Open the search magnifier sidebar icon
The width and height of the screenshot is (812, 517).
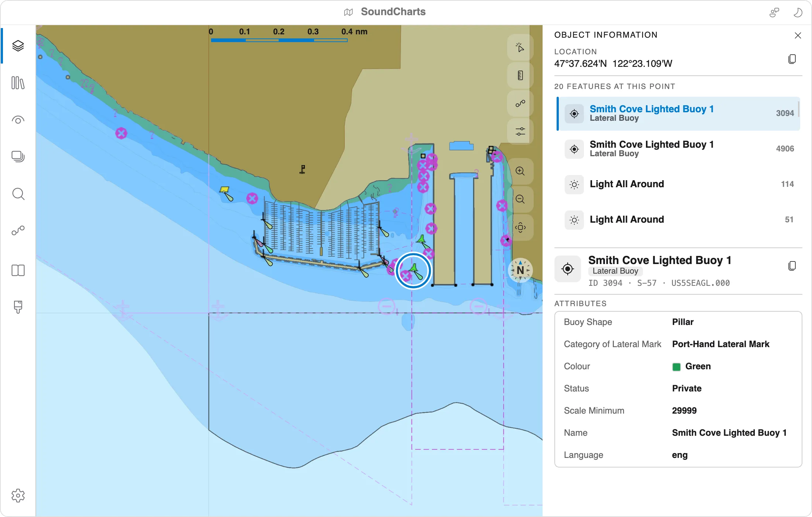[x=18, y=194]
